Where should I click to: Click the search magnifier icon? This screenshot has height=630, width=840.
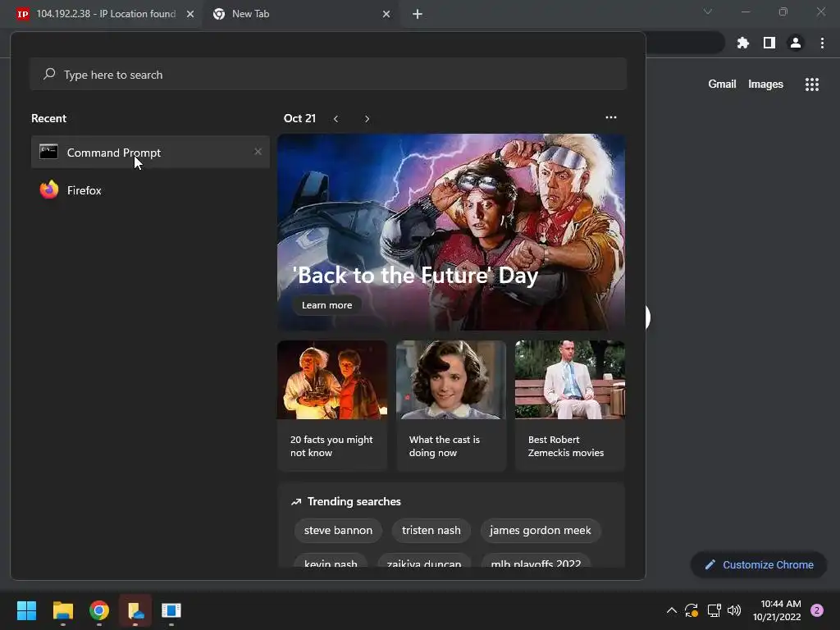pyautogui.click(x=49, y=74)
